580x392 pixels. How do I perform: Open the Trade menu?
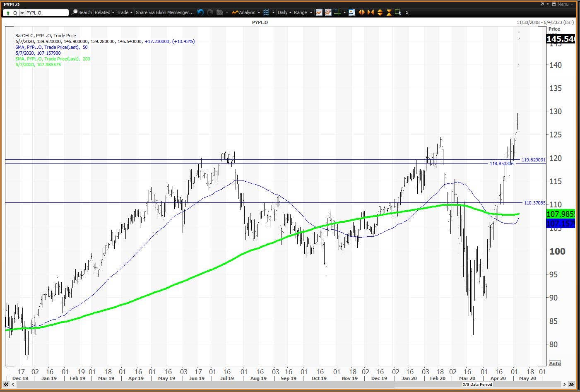[x=125, y=12]
